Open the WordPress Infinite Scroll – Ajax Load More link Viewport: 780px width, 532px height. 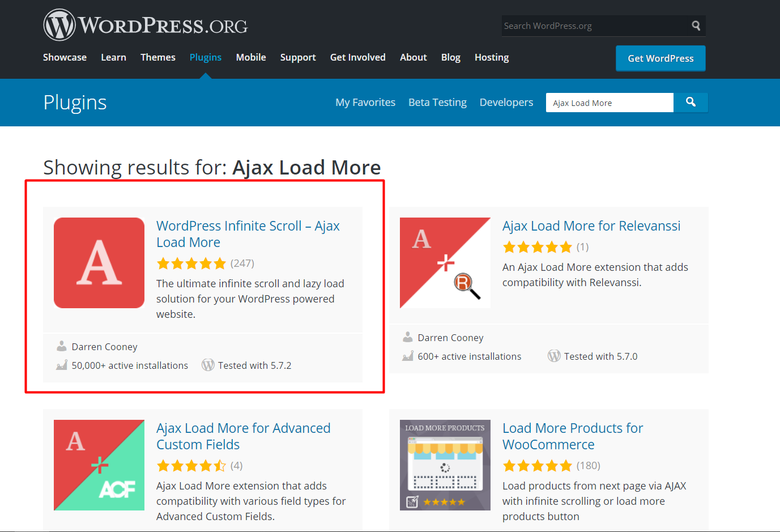pos(248,233)
